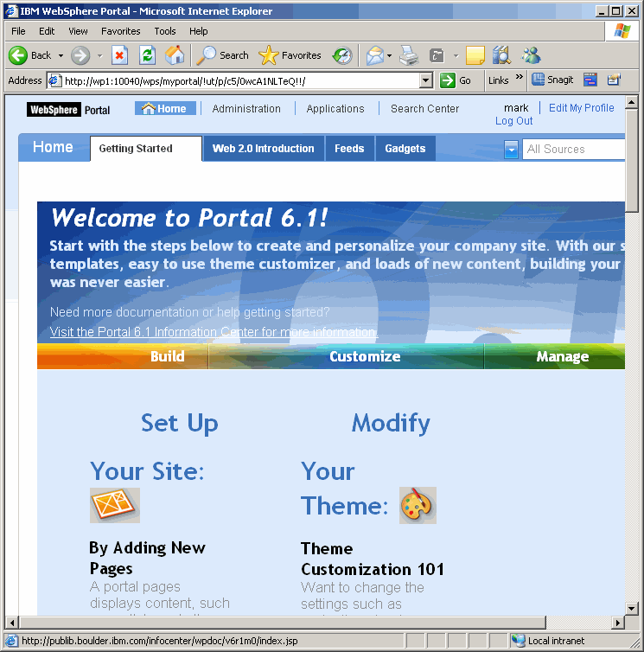Click the Go button
This screenshot has width=644, height=652.
pos(456,80)
